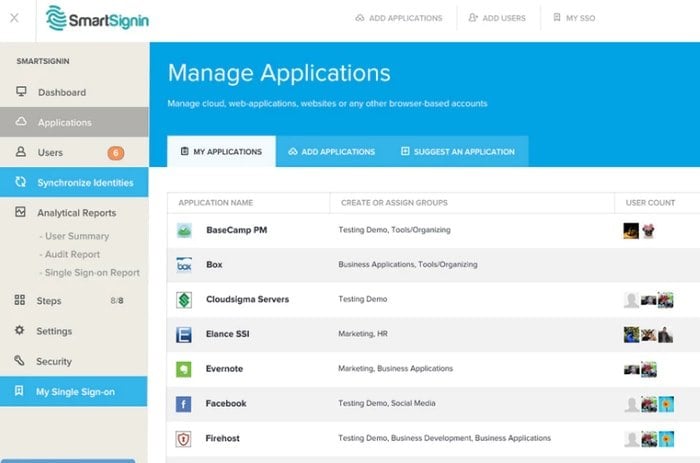This screenshot has height=463, width=700.
Task: Select Applications in the sidebar
Action: pos(74,122)
